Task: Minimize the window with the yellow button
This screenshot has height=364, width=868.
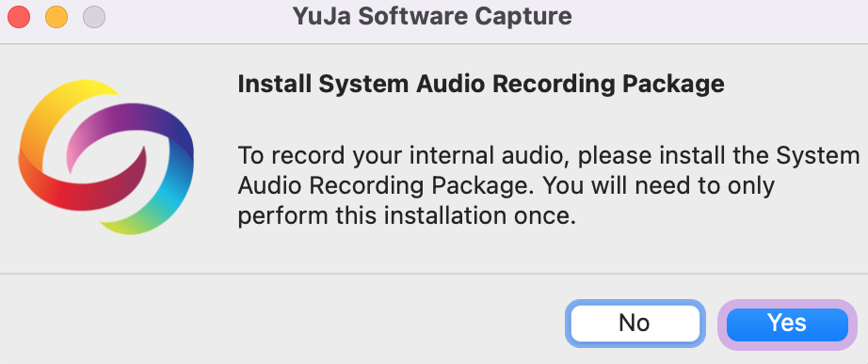Action: [56, 17]
